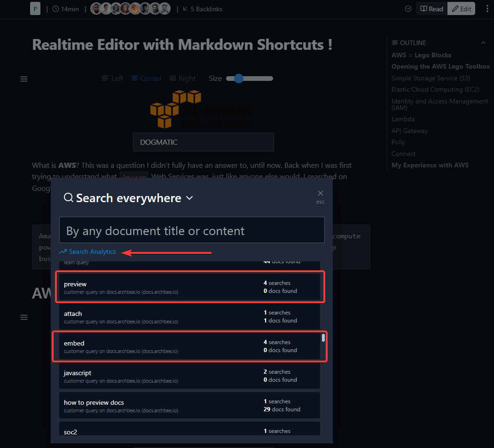
Task: Click the magnifier search icon in dialog
Action: click(68, 198)
